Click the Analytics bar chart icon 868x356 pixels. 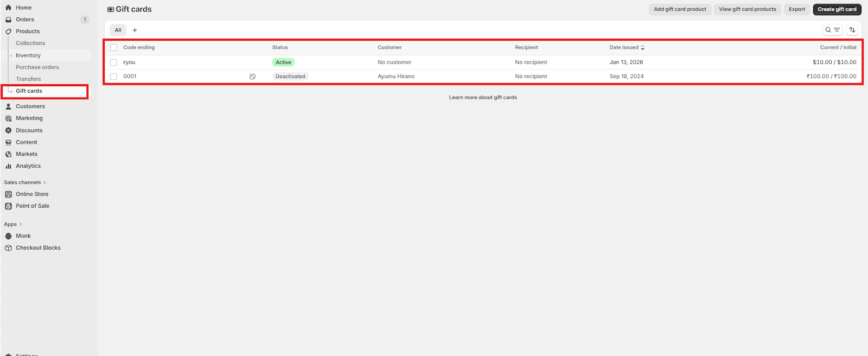pos(8,166)
